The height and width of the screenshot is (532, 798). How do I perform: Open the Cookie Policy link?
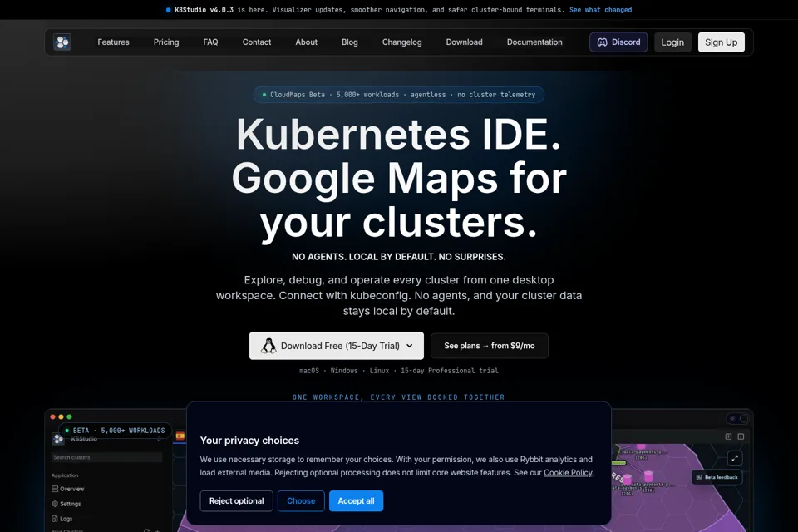point(568,472)
